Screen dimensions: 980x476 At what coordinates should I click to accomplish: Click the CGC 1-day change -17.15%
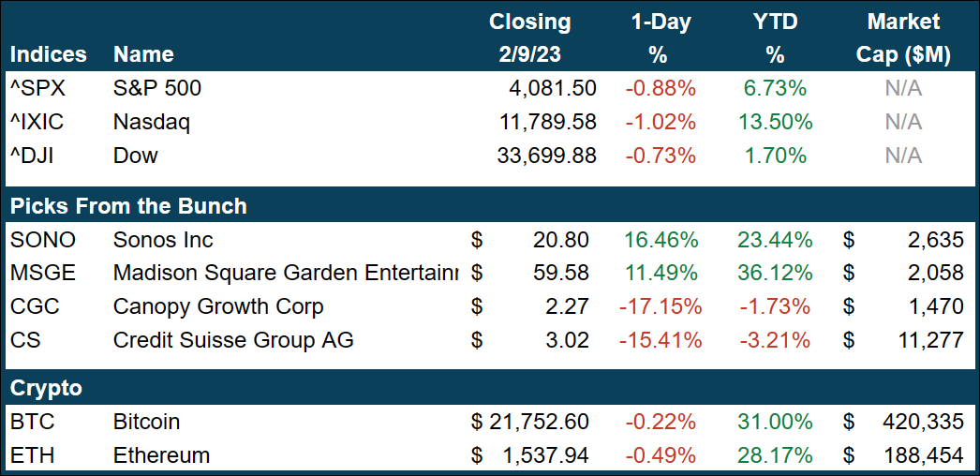tap(659, 307)
